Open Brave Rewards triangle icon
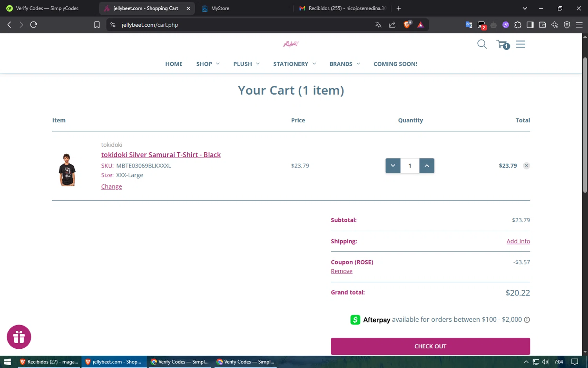 point(421,25)
